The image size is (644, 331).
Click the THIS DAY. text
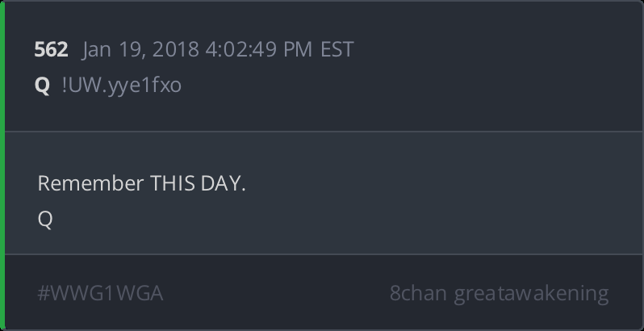point(198,183)
